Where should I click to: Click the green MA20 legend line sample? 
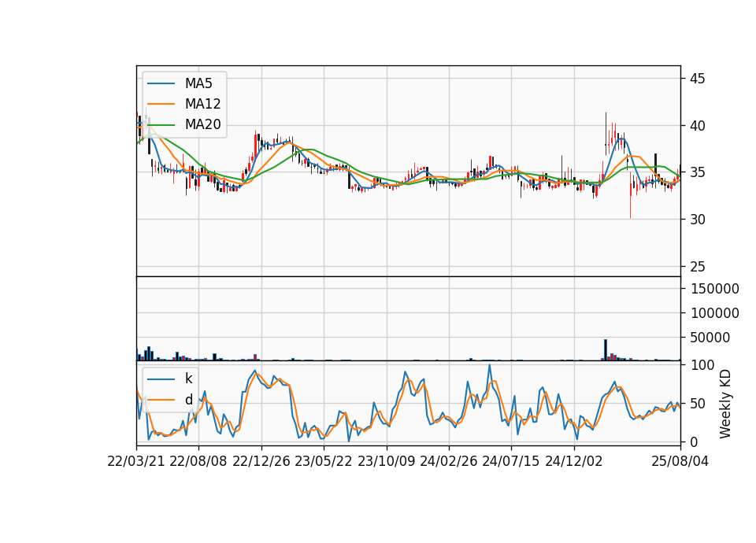click(x=161, y=125)
